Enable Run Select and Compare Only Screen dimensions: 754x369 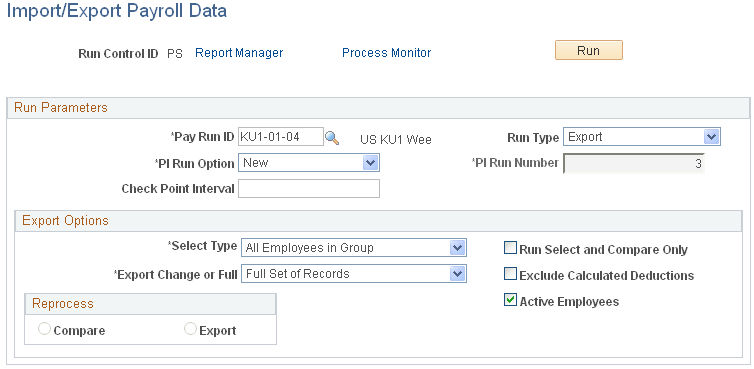click(510, 248)
